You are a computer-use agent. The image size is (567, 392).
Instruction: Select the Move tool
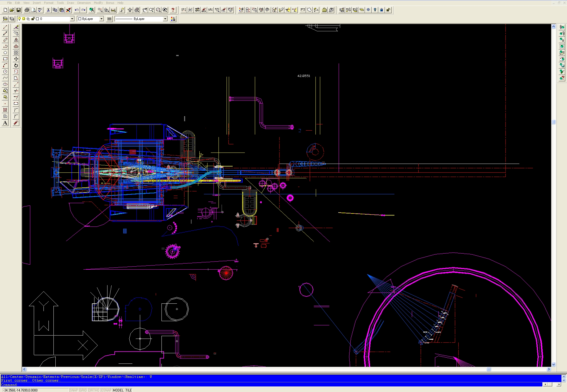pyautogui.click(x=16, y=59)
